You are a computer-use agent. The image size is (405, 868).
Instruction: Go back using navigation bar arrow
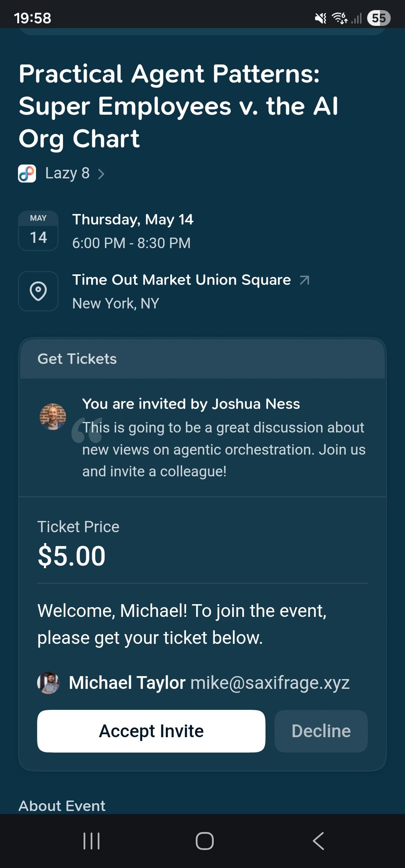318,841
